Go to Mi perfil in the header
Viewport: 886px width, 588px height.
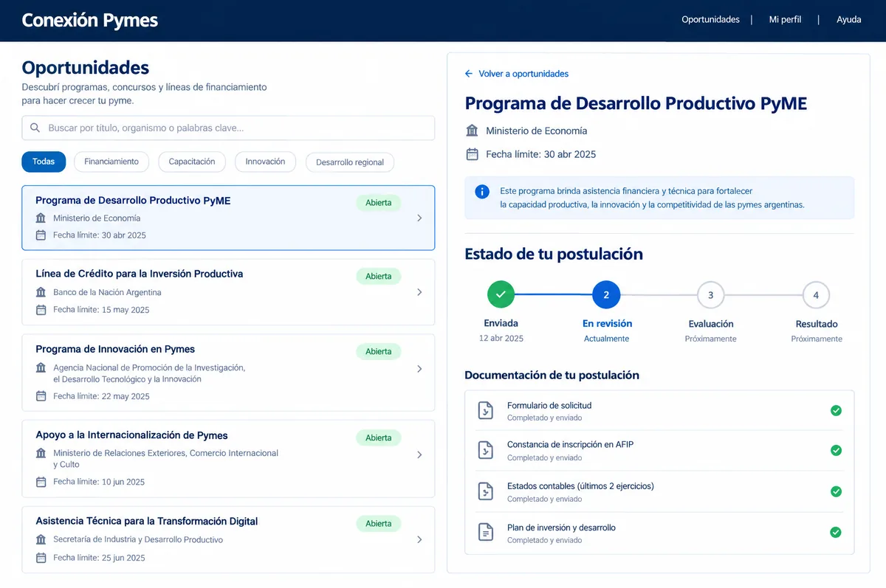785,20
